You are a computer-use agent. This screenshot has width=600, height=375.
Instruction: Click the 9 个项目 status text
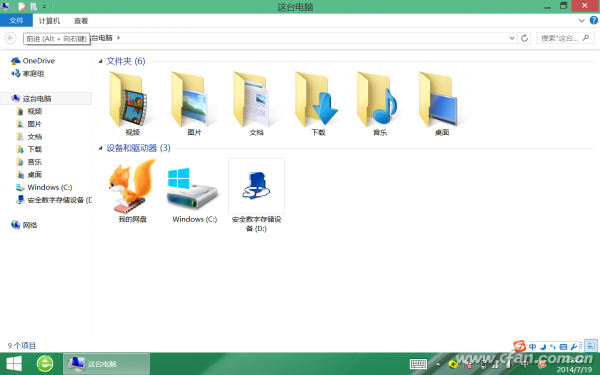[x=21, y=346]
